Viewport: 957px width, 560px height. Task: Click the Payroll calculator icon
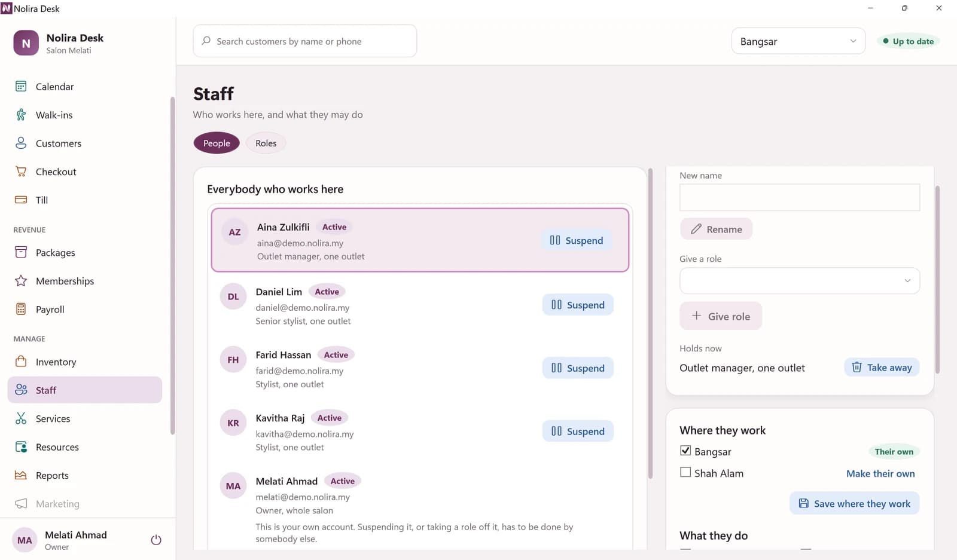pos(21,309)
